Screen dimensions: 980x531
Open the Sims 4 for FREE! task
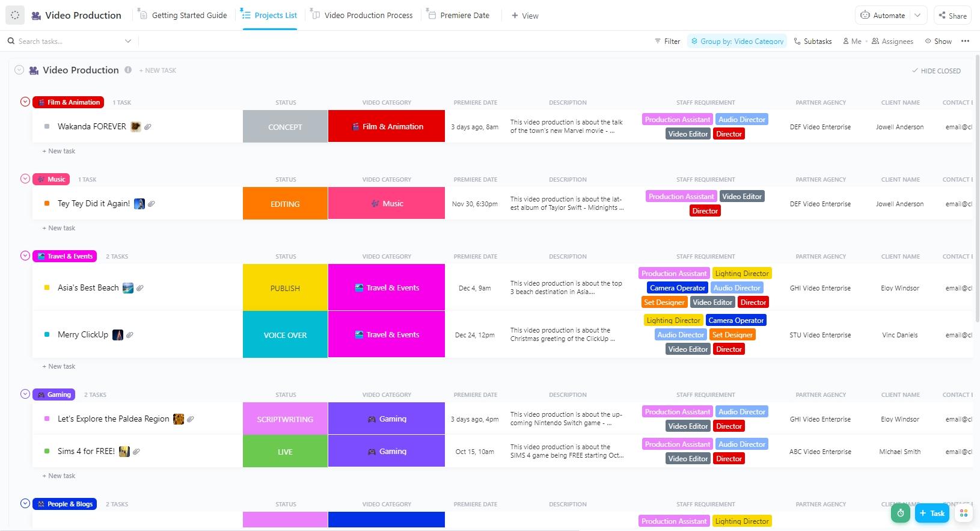(x=86, y=451)
